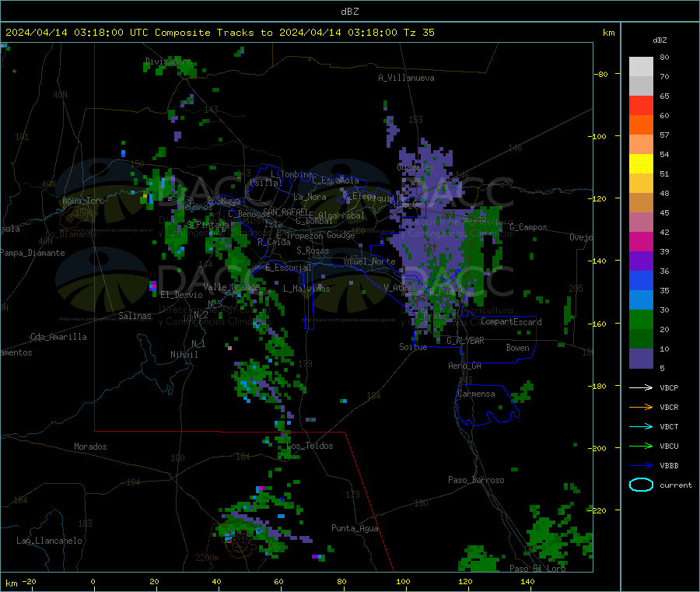700x592 pixels.
Task: Click the cyan VBCT arrow legend icon
Action: point(641,426)
